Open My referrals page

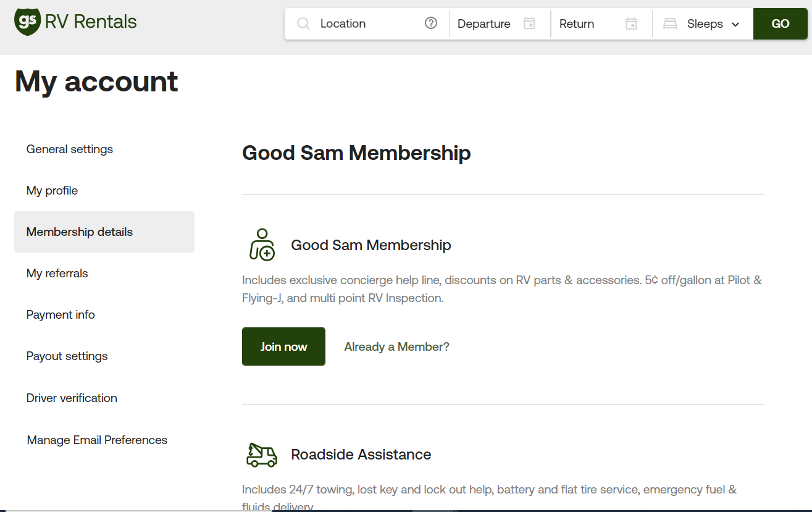(x=57, y=273)
